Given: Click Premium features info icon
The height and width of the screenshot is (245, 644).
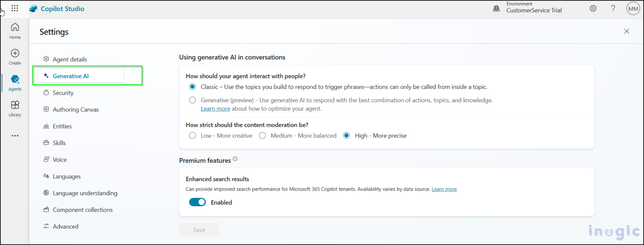Looking at the screenshot, I should 235,159.
